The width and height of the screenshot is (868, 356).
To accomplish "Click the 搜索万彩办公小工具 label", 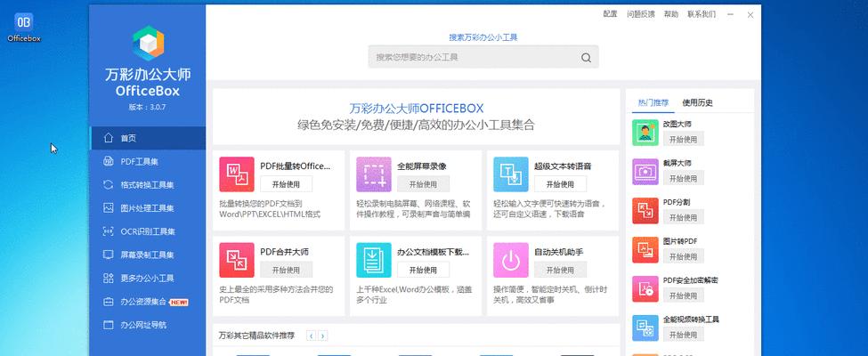I will click(x=483, y=37).
